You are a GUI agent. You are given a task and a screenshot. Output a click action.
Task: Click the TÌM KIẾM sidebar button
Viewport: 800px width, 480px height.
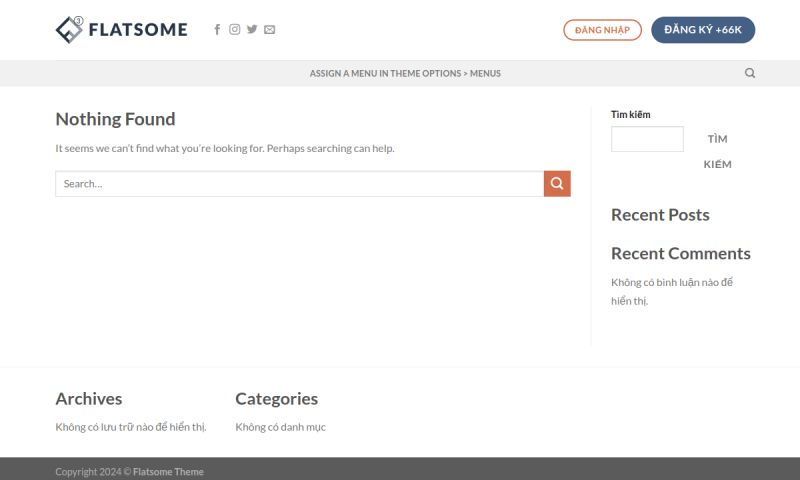(x=717, y=151)
